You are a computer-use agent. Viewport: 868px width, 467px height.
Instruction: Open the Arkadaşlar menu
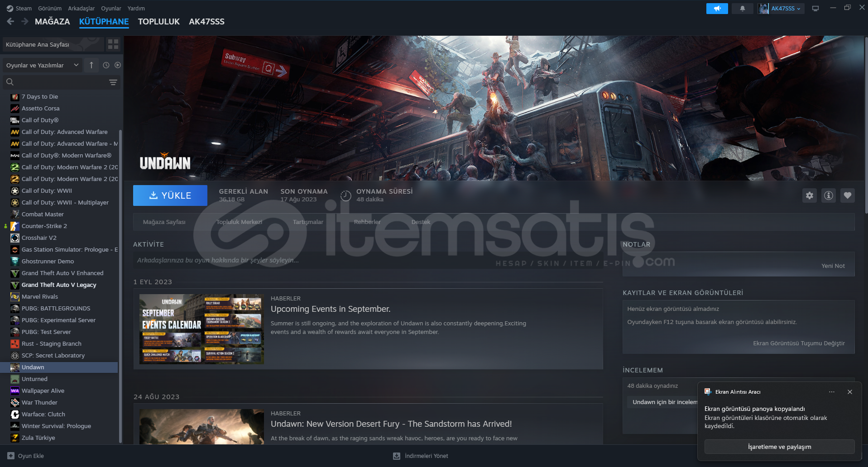pyautogui.click(x=82, y=8)
